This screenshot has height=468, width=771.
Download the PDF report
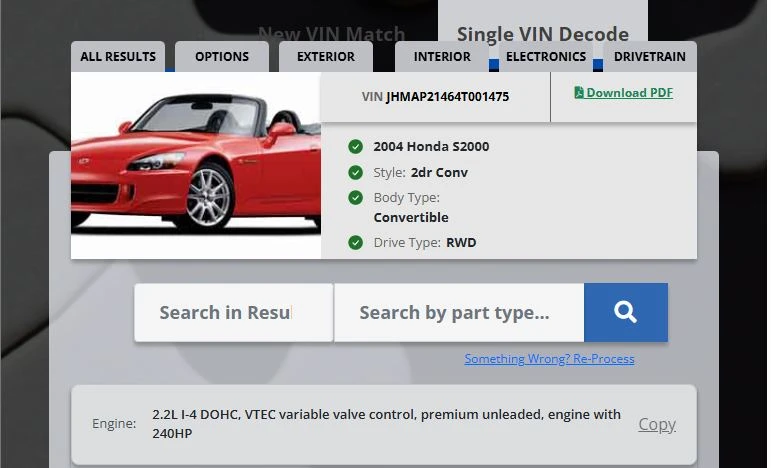(x=623, y=92)
